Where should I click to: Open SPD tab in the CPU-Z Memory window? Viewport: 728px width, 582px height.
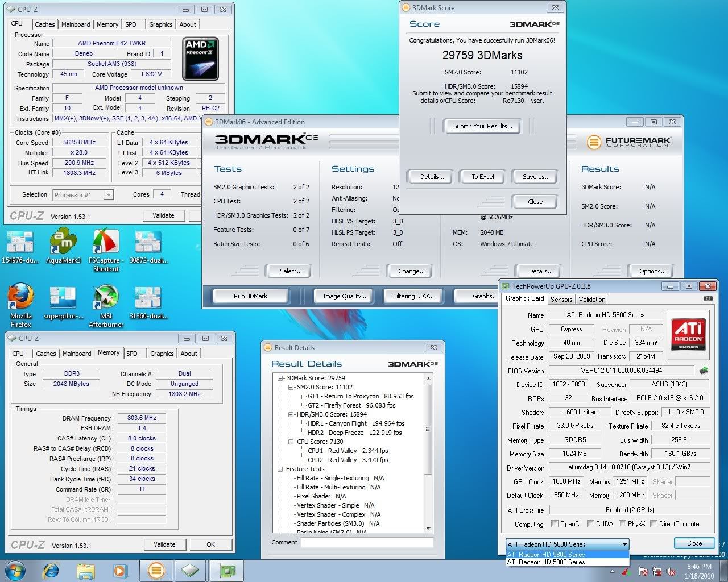pyautogui.click(x=132, y=354)
